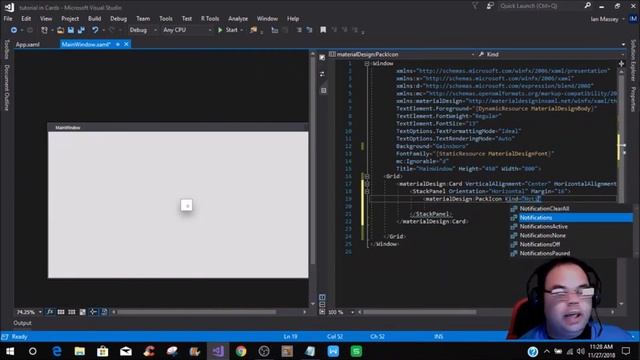Click the Save icon in toolbar
Image resolution: width=640 pixels, height=360 pixels.
coord(71,30)
